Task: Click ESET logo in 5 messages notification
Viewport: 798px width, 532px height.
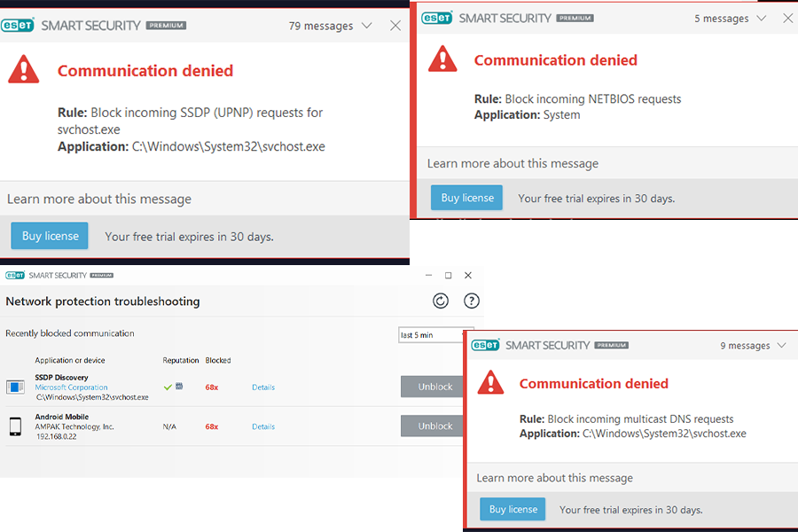Action: 436,18
